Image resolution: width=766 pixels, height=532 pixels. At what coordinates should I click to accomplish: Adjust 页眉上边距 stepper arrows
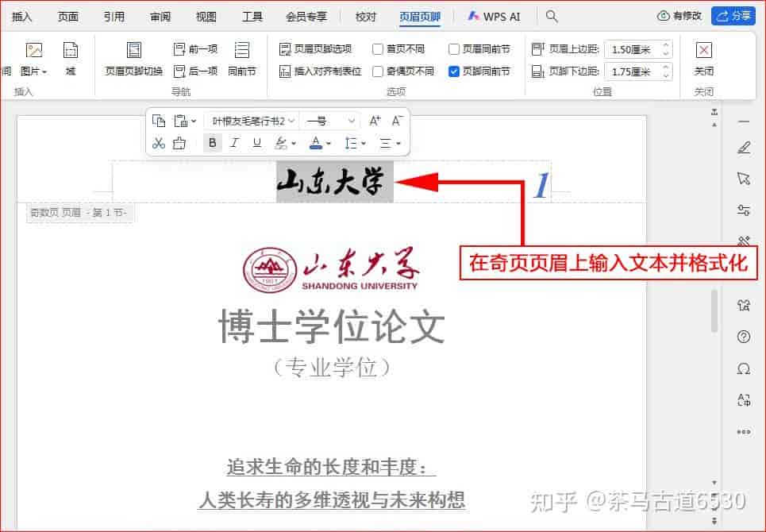pos(666,49)
